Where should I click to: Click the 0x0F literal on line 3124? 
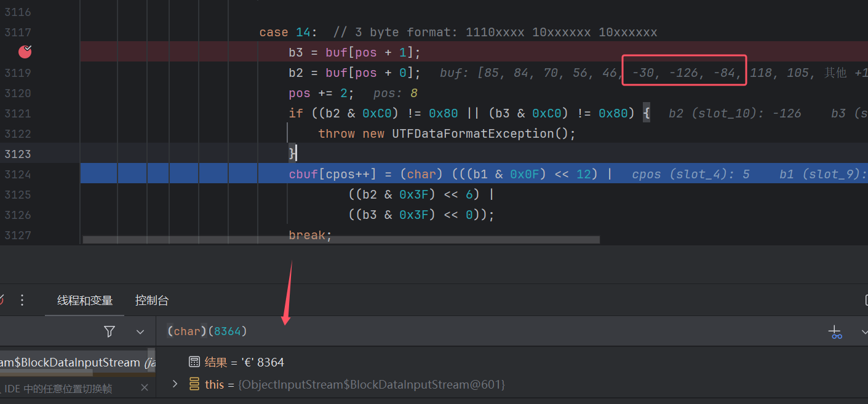tap(525, 175)
